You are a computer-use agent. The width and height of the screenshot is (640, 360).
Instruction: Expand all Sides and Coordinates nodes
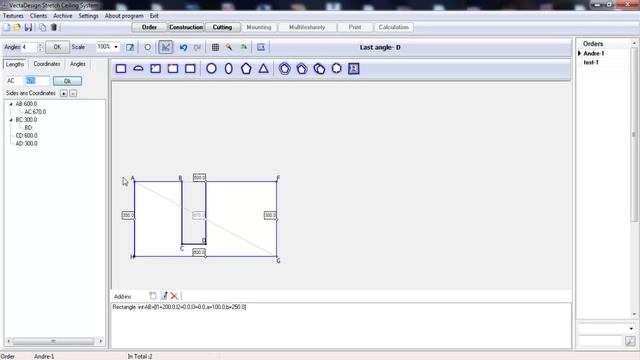tap(64, 93)
